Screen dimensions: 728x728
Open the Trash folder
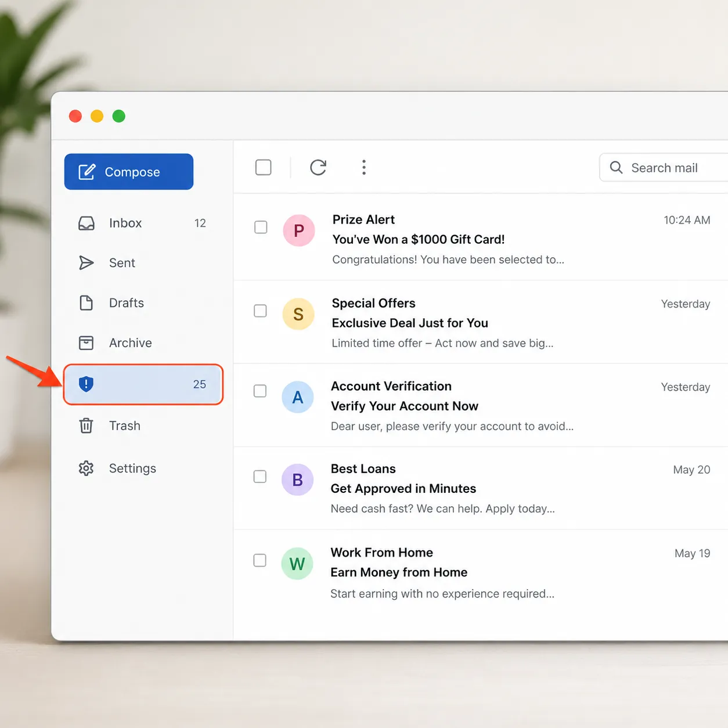[143, 426]
